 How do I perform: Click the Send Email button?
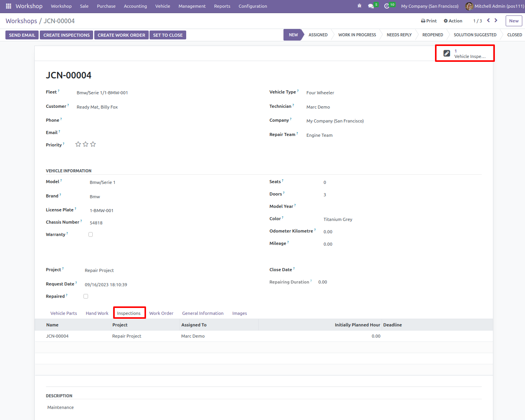pyautogui.click(x=22, y=35)
